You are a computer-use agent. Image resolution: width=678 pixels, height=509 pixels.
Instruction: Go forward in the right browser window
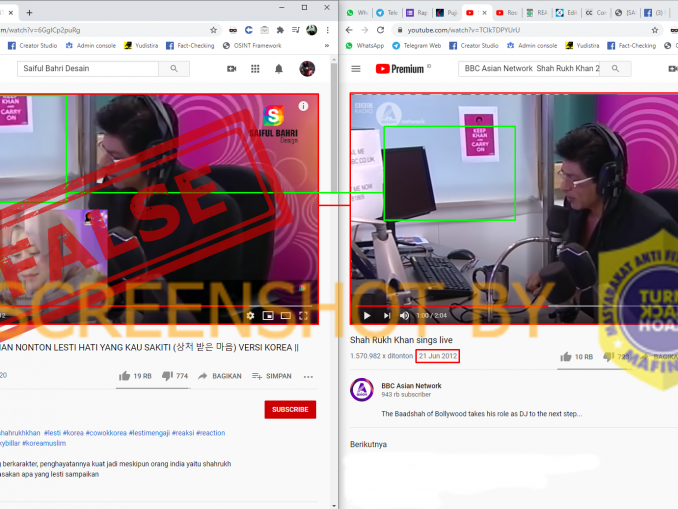[x=365, y=30]
